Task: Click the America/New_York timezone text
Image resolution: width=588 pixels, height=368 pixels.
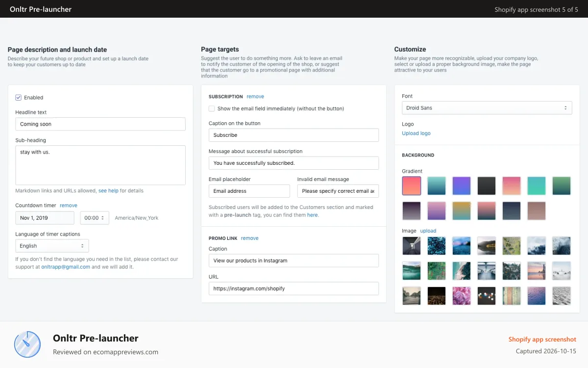Action: click(x=137, y=218)
